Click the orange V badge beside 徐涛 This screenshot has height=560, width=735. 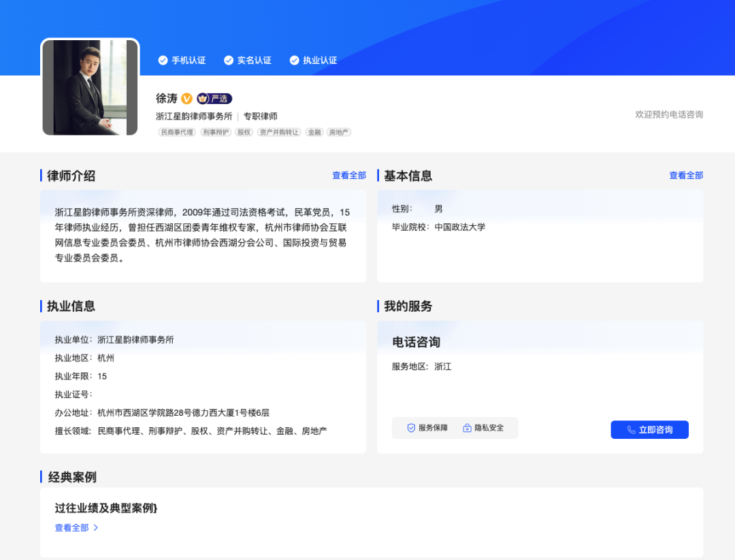[186, 99]
